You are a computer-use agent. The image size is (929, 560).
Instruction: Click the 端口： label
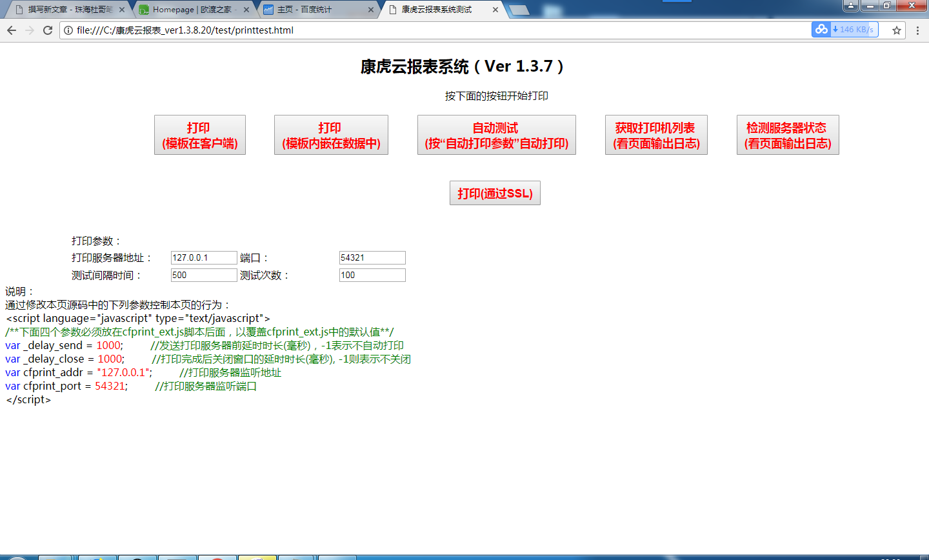[x=255, y=258]
